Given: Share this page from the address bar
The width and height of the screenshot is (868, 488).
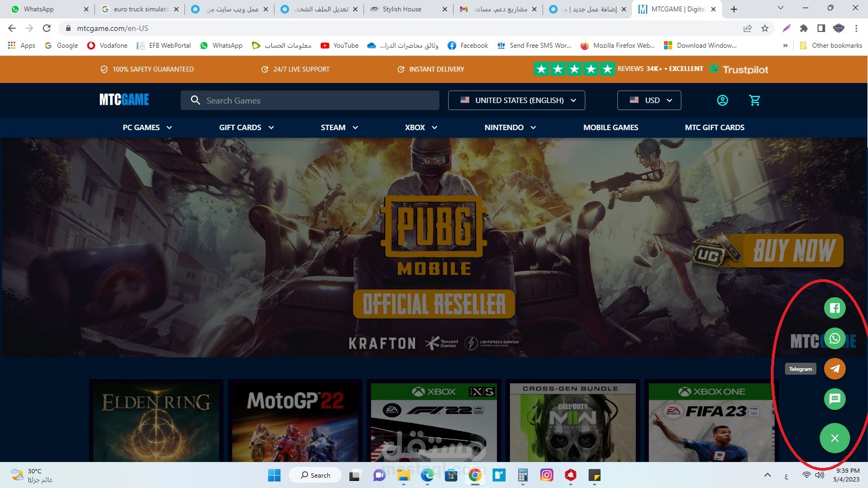Looking at the screenshot, I should (x=748, y=28).
